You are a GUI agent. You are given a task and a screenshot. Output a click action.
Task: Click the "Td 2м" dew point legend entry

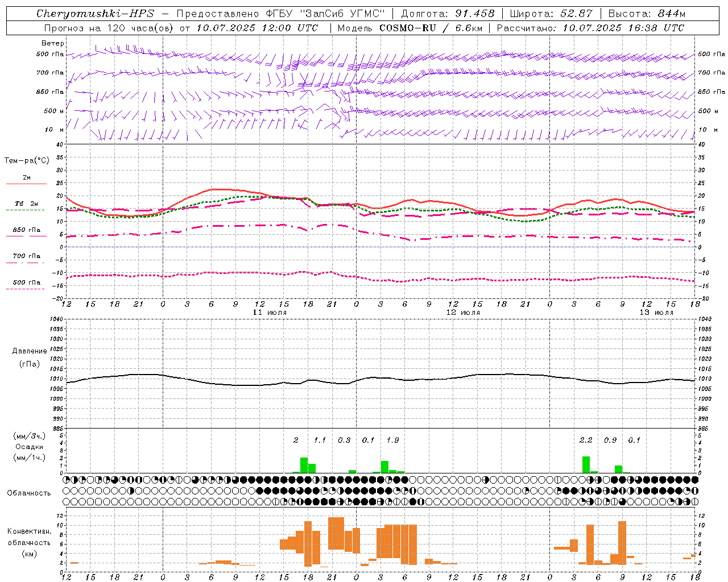tap(26, 203)
